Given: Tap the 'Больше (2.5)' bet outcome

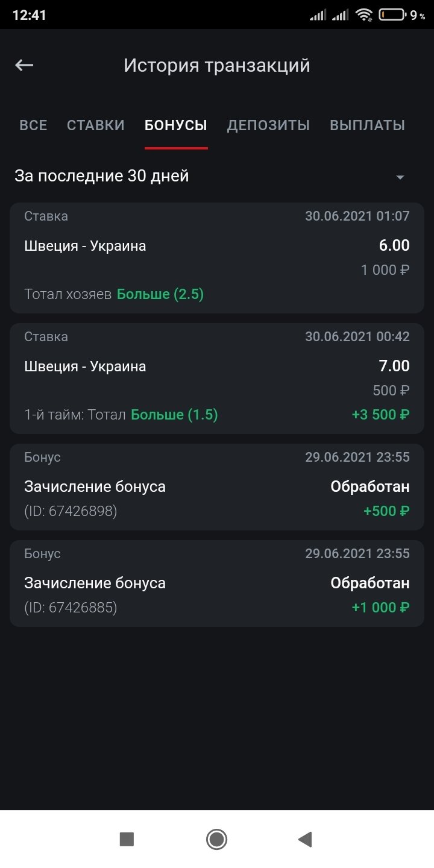Looking at the screenshot, I should (x=160, y=294).
